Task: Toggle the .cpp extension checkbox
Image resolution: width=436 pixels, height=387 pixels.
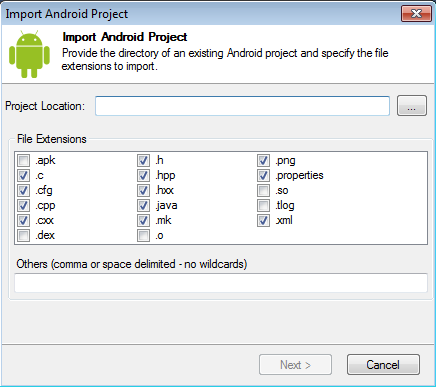Action: (24, 206)
